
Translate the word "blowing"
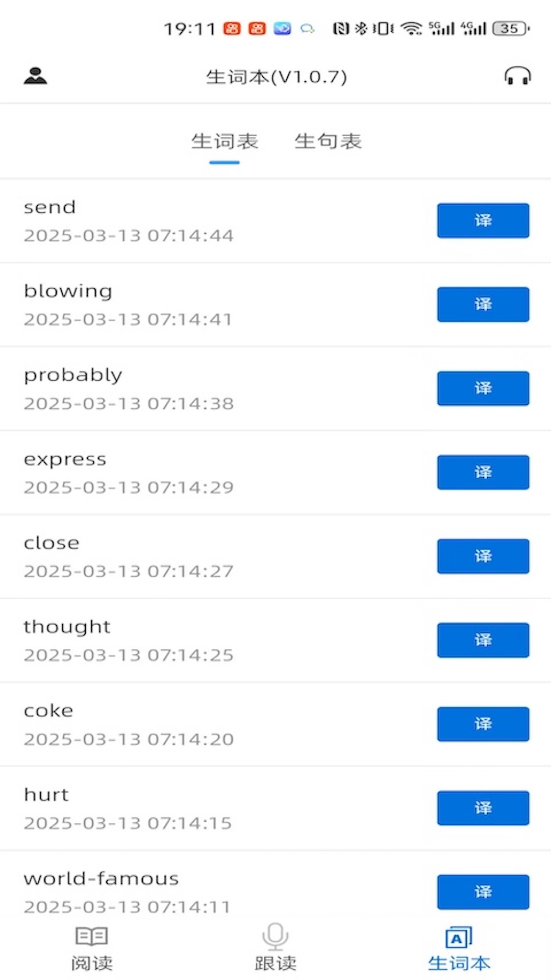[483, 305]
